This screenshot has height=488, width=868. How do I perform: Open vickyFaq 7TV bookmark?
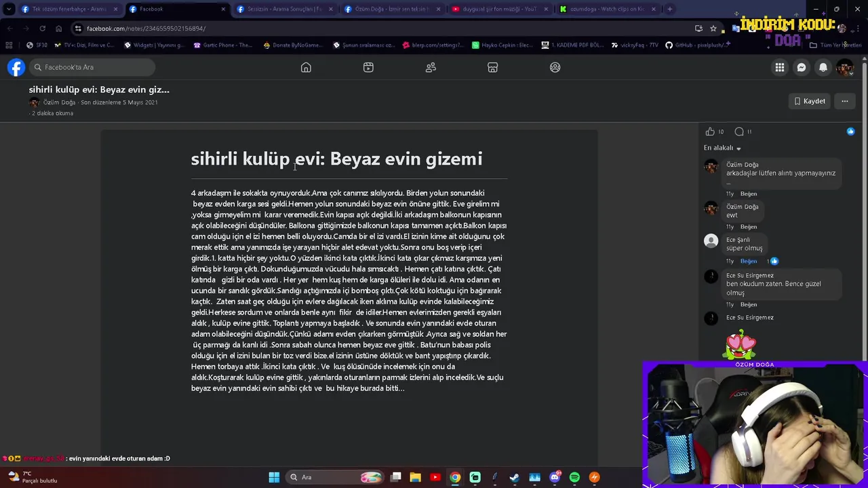pyautogui.click(x=635, y=45)
